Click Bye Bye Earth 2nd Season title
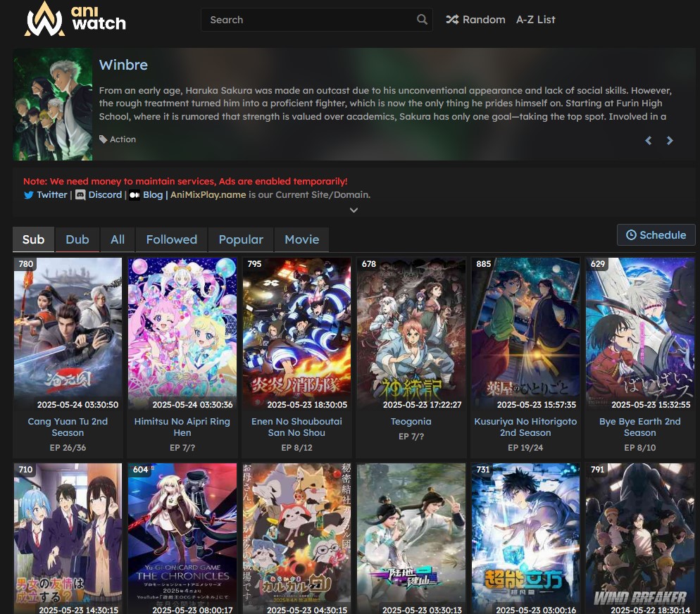This screenshot has height=614, width=700. click(639, 427)
